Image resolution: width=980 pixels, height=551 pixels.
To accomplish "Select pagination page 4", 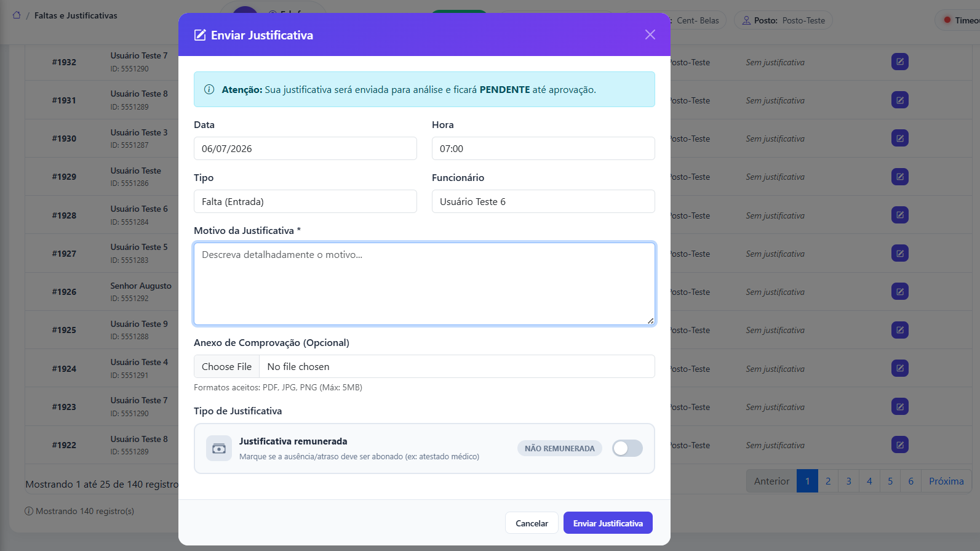I will [869, 481].
